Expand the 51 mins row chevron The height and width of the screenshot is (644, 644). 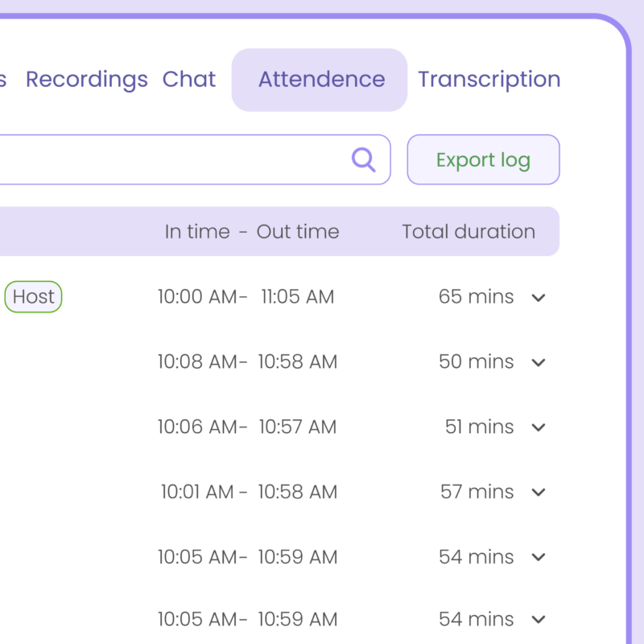click(539, 427)
